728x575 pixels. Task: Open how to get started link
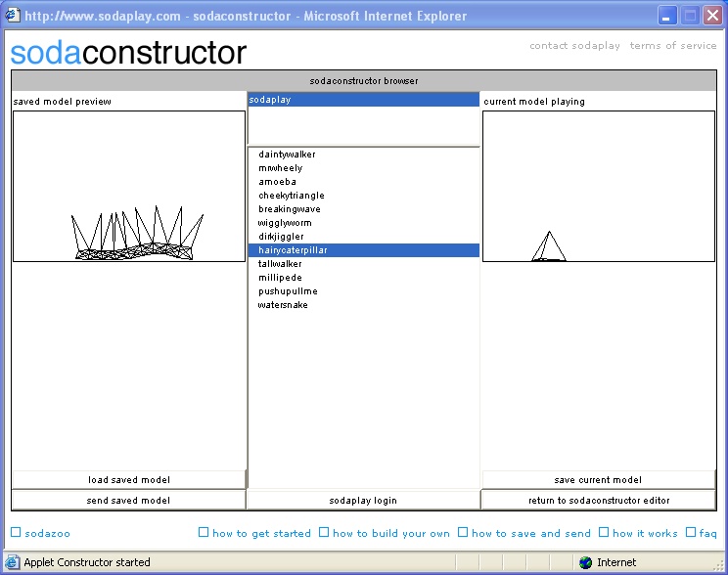254,533
